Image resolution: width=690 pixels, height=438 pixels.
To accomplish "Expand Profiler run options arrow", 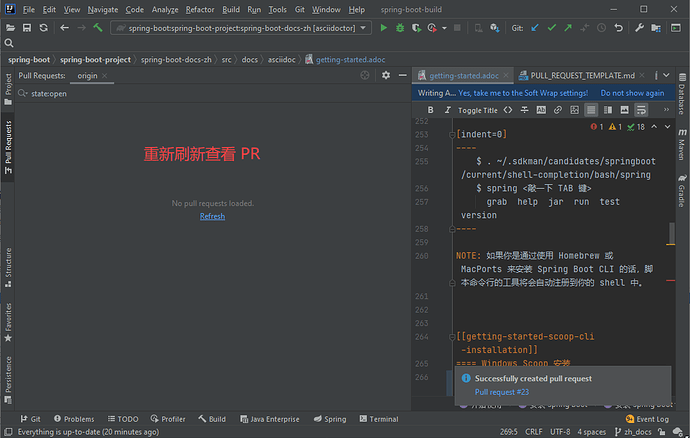I will click(x=444, y=28).
